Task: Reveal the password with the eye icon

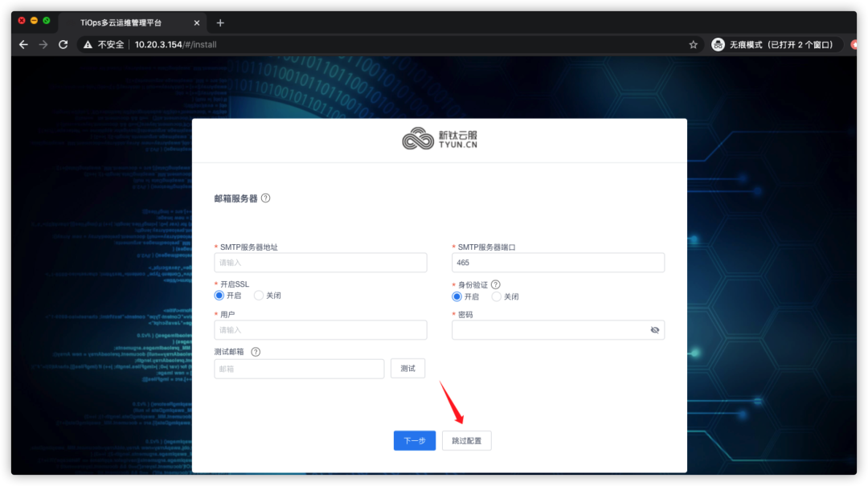Action: (654, 329)
